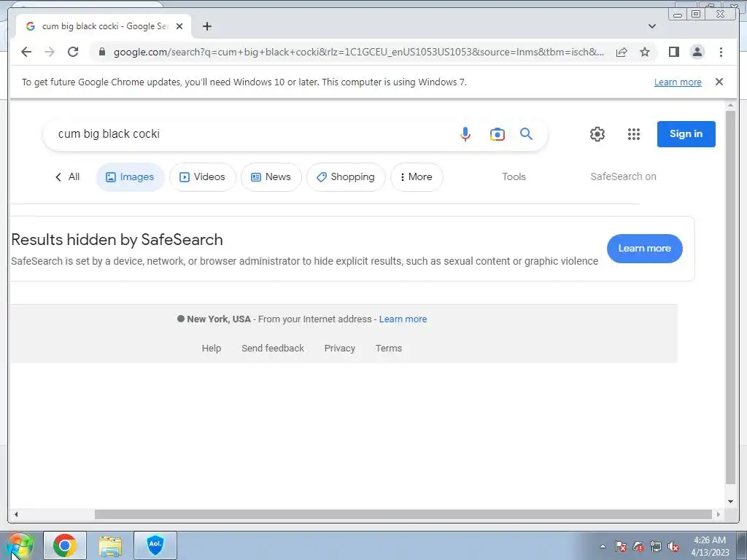Open the Chrome three-dot menu
747x560 pixels.
(721, 52)
